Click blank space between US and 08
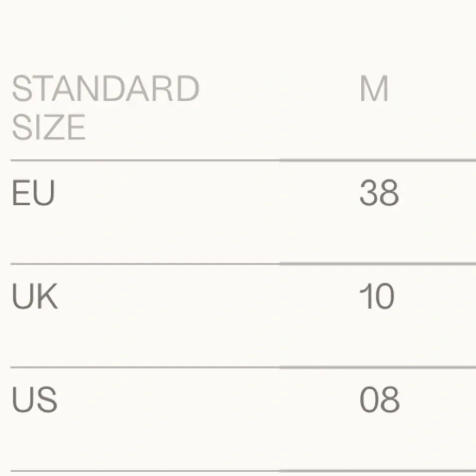Image resolution: width=476 pixels, height=476 pixels. [205, 399]
